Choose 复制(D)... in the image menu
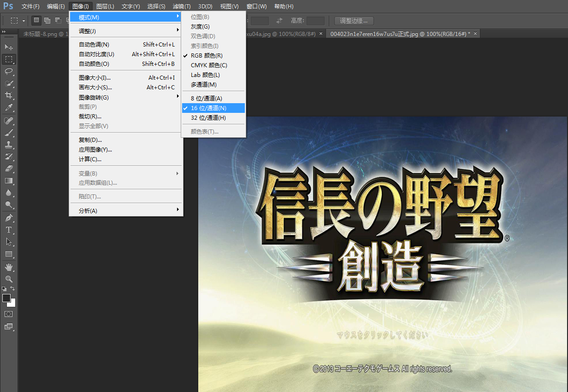 click(126, 140)
